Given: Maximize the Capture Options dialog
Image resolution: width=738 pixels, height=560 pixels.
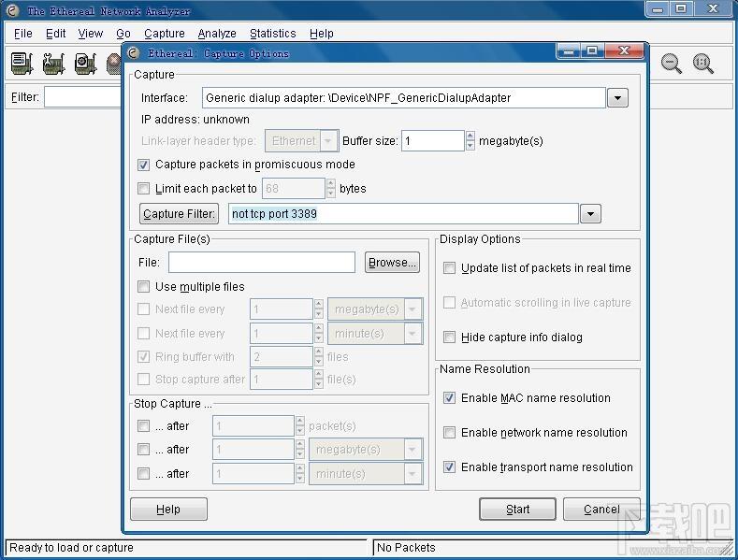Looking at the screenshot, I should click(x=593, y=50).
